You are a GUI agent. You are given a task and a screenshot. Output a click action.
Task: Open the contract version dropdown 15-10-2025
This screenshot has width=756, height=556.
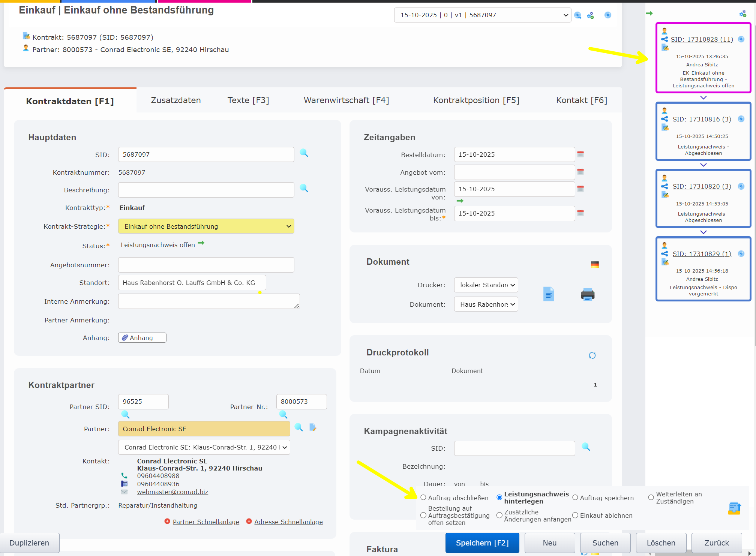tap(482, 15)
